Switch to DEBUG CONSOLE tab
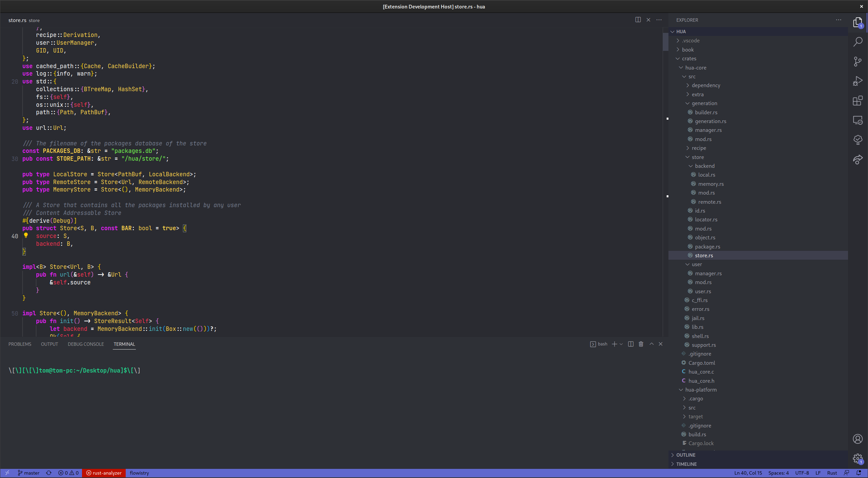Screen dimensions: 868x478 (x=86, y=344)
